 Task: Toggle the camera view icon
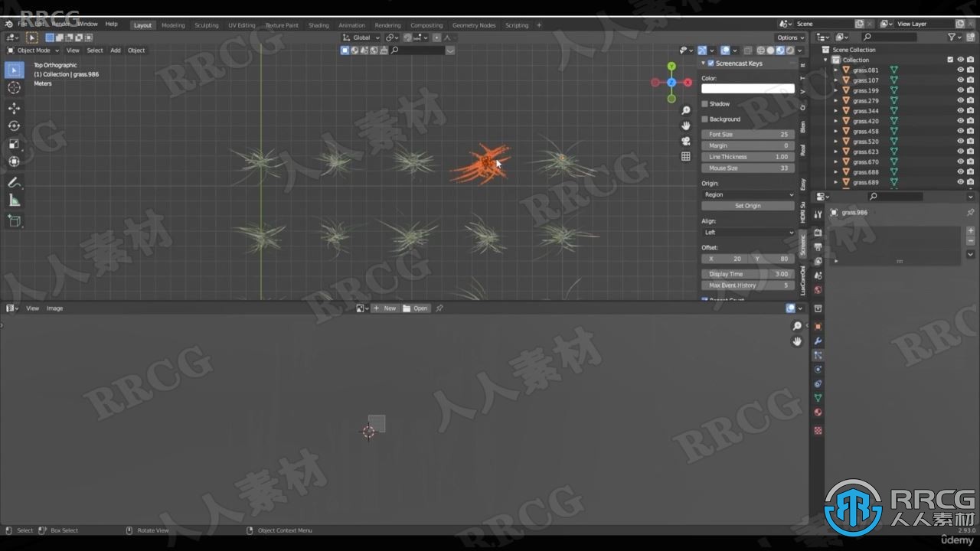tap(685, 141)
